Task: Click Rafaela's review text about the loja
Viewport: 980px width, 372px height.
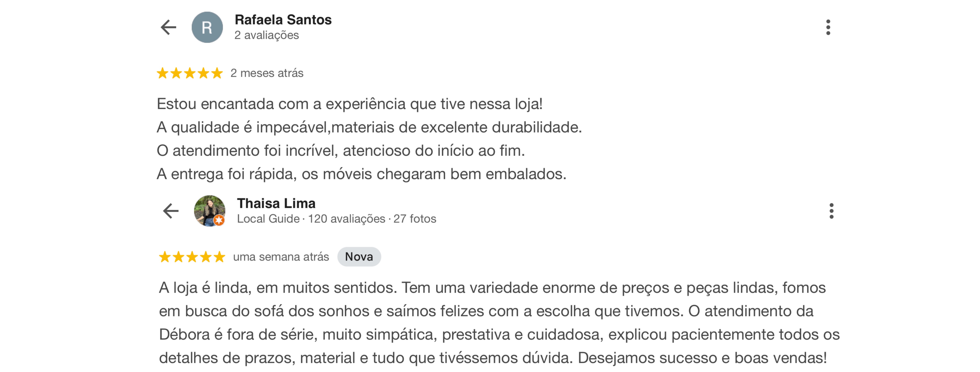Action: click(369, 139)
